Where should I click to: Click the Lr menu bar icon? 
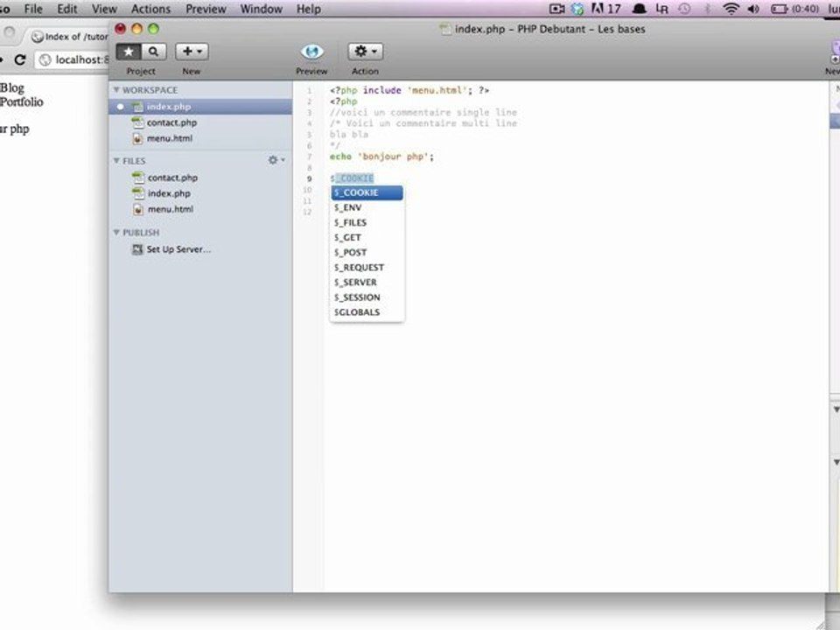662,9
